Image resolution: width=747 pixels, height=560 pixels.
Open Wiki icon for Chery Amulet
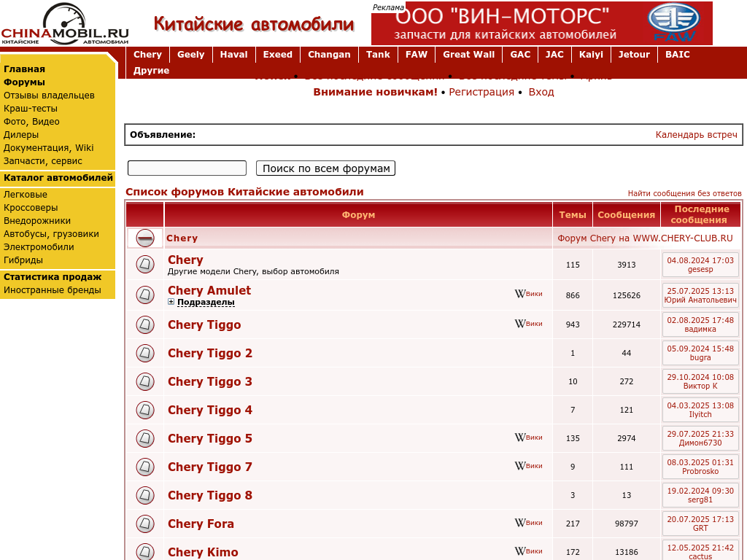coord(528,294)
